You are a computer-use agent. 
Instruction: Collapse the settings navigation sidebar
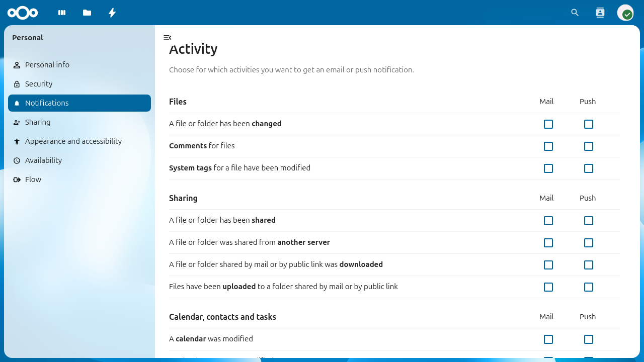[x=167, y=38]
